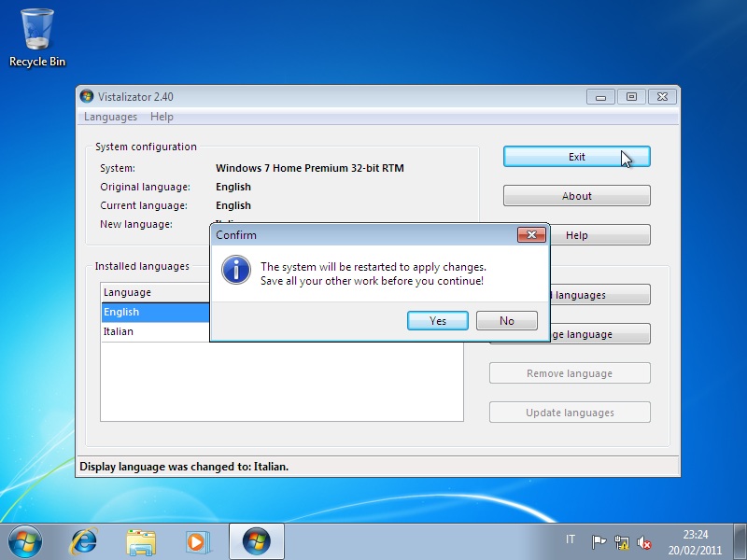This screenshot has width=747, height=560.
Task: Click the 'Save all your other work before you continue!' line
Action: [372, 281]
